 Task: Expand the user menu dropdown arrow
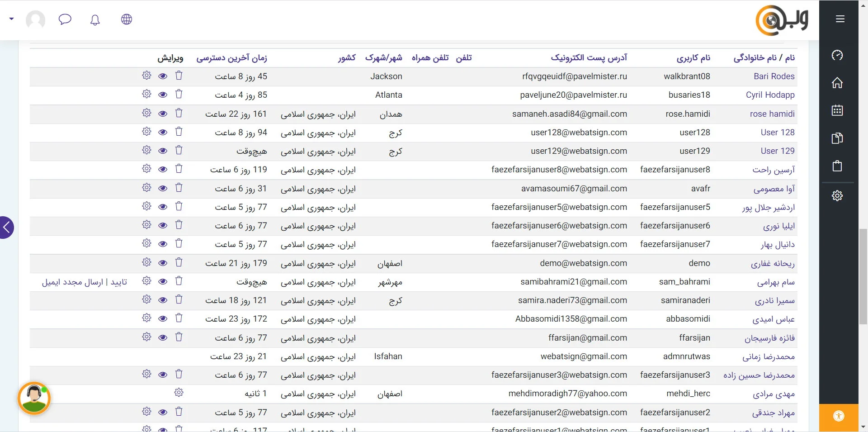(x=12, y=19)
